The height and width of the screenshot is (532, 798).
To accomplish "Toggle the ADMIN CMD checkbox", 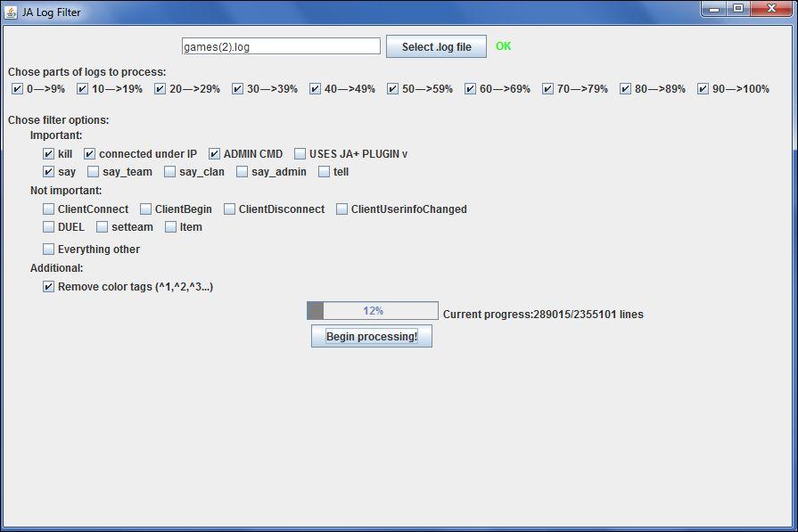I will click(x=214, y=154).
